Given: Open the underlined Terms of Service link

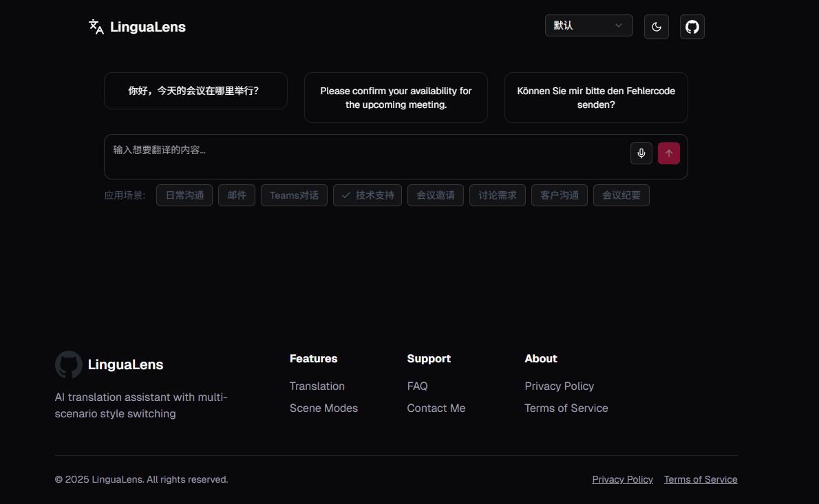Looking at the screenshot, I should pos(701,479).
